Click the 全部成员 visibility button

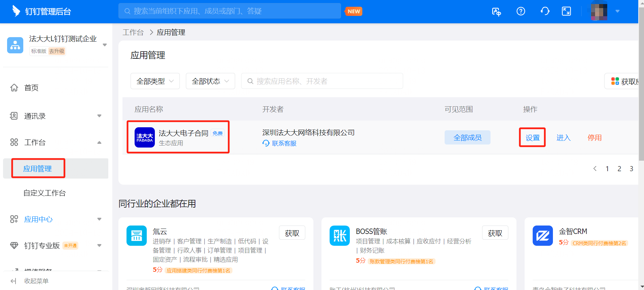coord(468,137)
